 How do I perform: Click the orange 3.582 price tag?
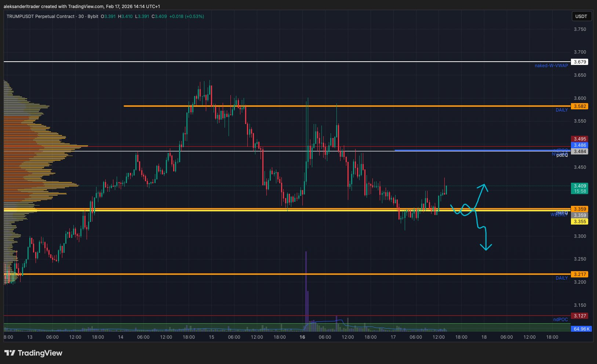coord(579,106)
